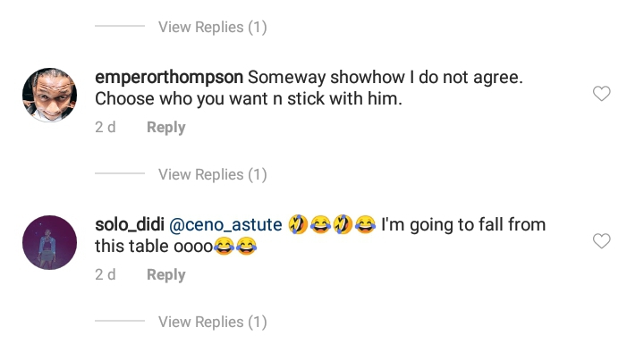
Task: Tap the heart icon on solo_didi's comment
Action: click(x=602, y=241)
